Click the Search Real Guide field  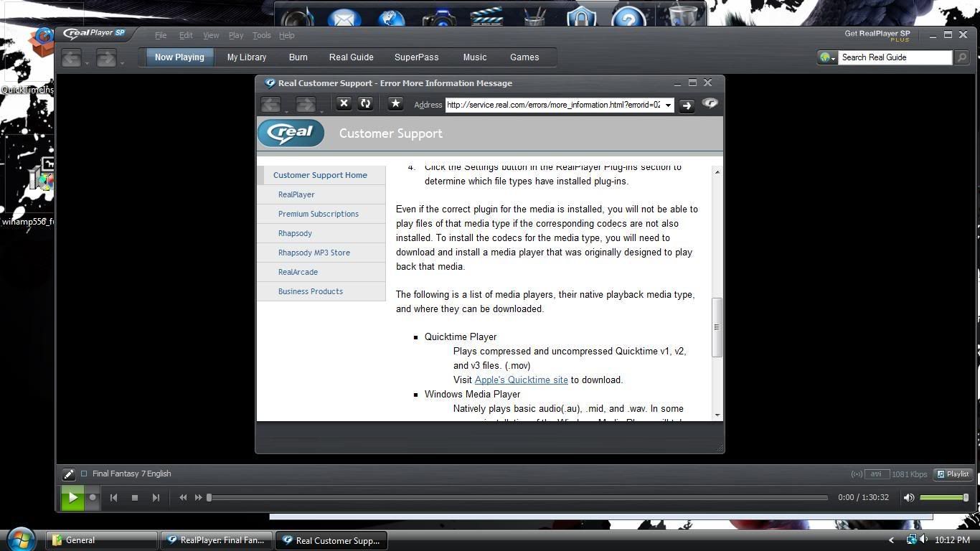coord(895,57)
